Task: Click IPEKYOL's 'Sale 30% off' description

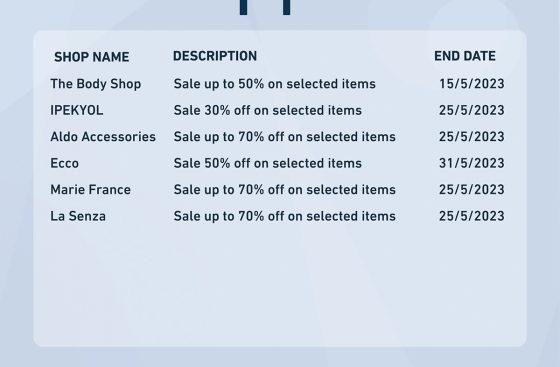Action: pyautogui.click(x=268, y=110)
